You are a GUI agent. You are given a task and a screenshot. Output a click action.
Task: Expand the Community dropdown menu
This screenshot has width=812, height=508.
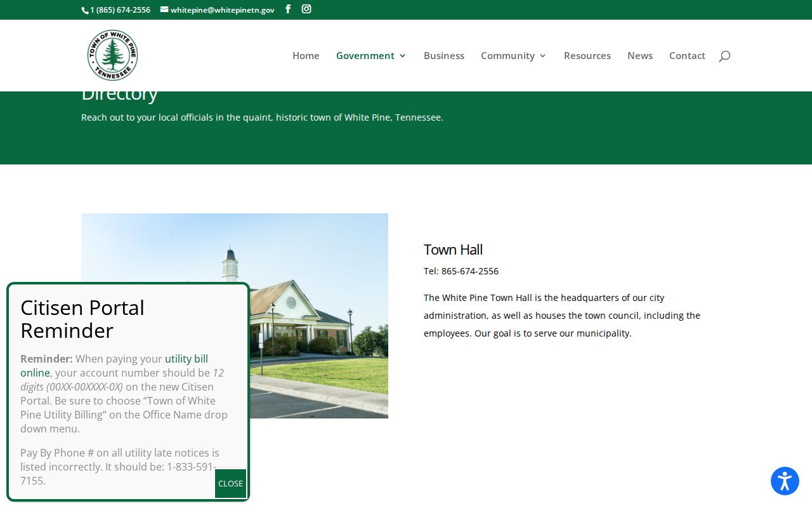513,56
